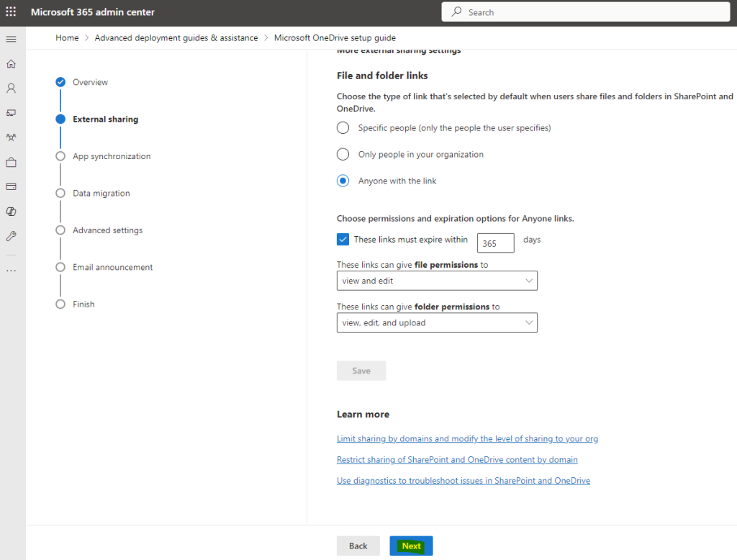This screenshot has height=560, width=737.
Task: Toggle the hamburger navigation menu
Action: tap(11, 39)
